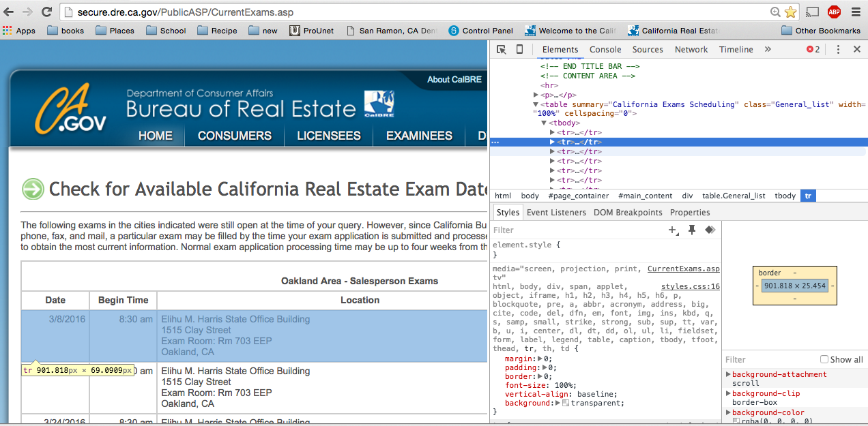
Task: Go to the EXAMINEES navigation menu
Action: click(x=419, y=136)
